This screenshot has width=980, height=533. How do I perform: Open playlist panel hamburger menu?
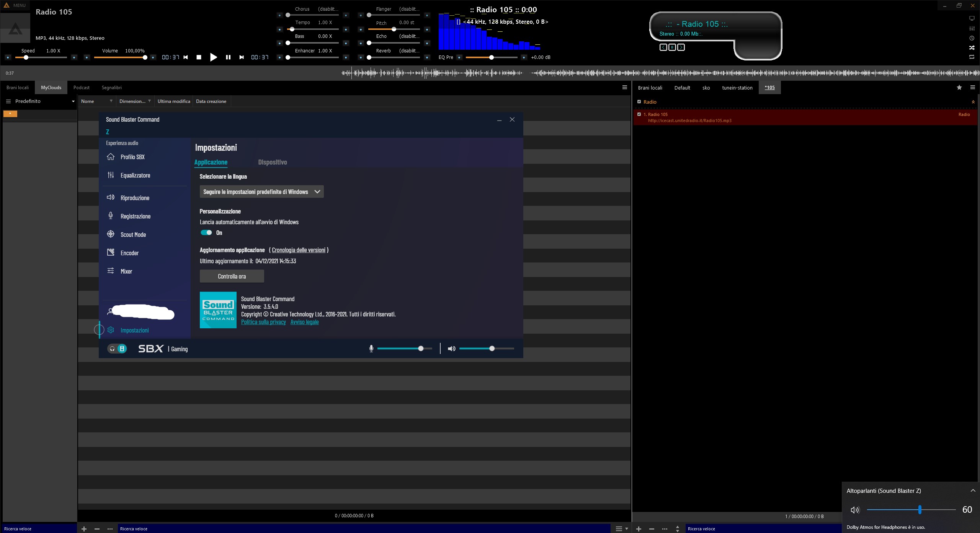(x=972, y=88)
